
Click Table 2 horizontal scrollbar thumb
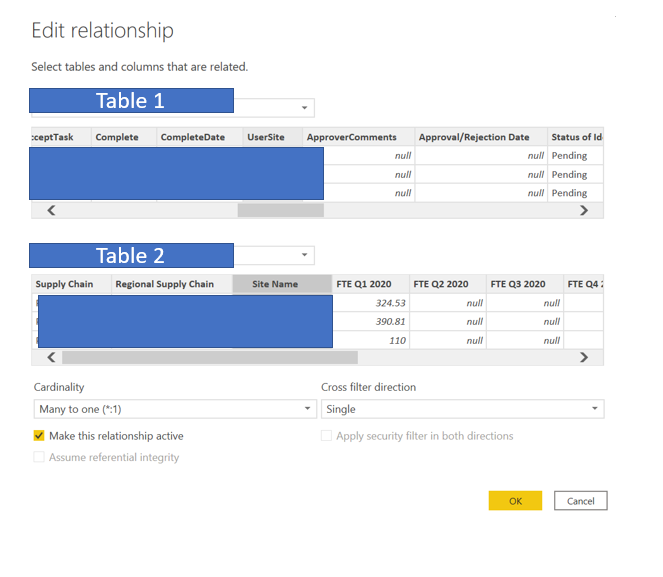point(210,358)
